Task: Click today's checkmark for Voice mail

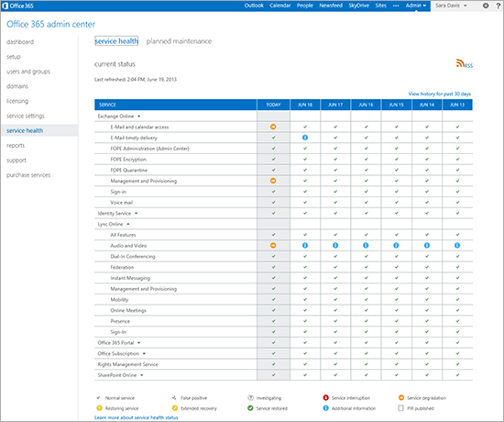Action: point(274,202)
